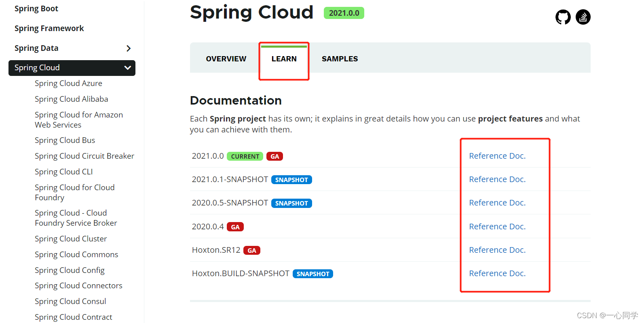Open Spring Cloud Consul project
Viewport: 644px width, 323px height.
[x=70, y=301]
